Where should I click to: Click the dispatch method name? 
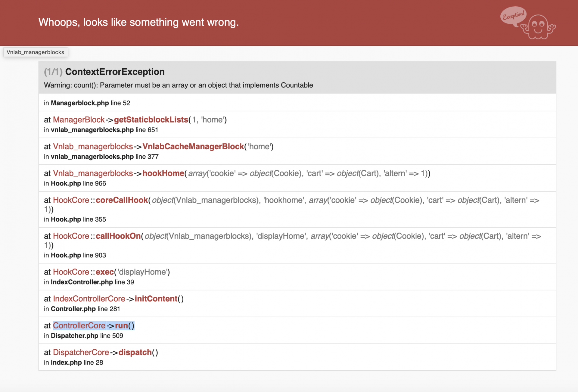click(135, 352)
